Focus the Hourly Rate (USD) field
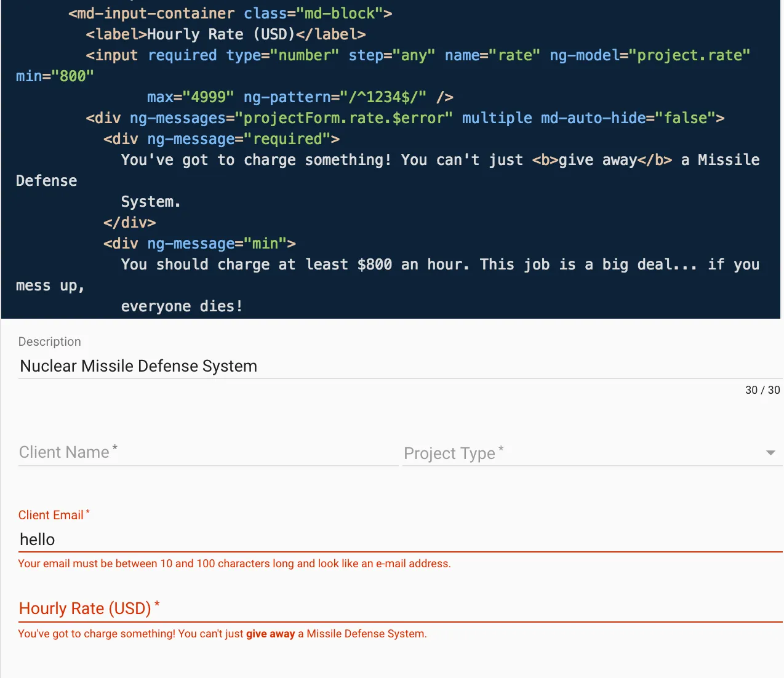784x678 pixels. 400,608
